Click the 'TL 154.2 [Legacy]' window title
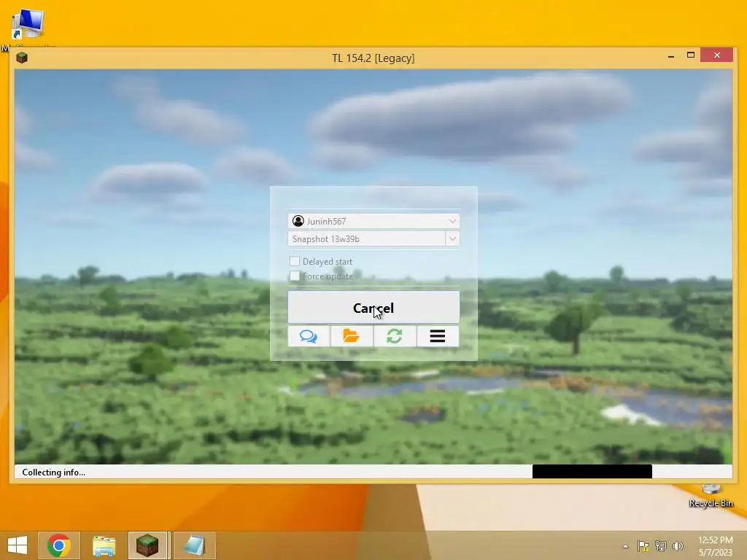The height and width of the screenshot is (560, 747). (x=373, y=58)
